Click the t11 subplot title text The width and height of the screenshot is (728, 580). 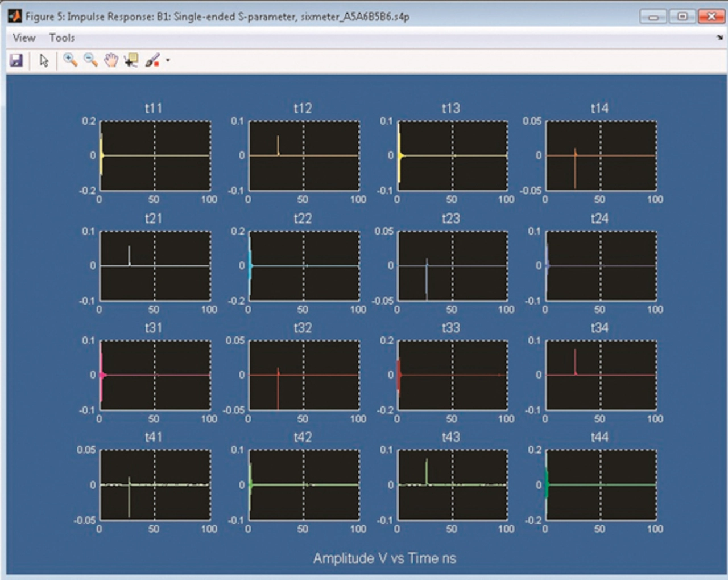pyautogui.click(x=154, y=108)
